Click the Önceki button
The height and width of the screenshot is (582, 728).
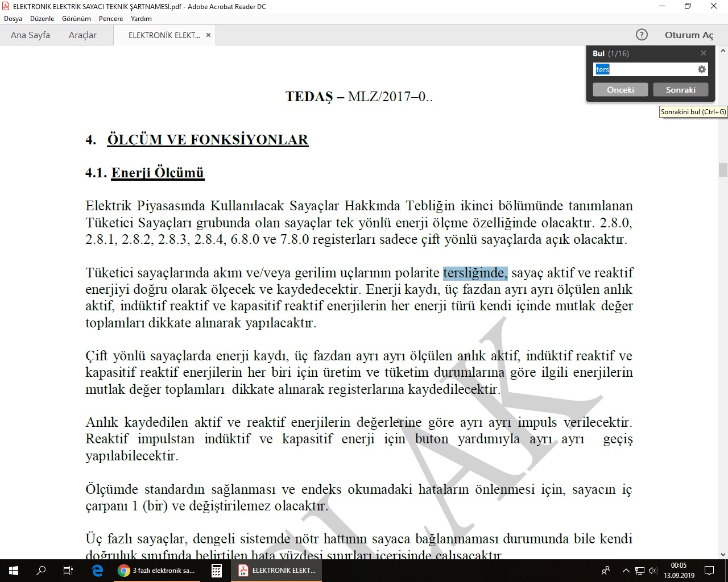click(621, 90)
